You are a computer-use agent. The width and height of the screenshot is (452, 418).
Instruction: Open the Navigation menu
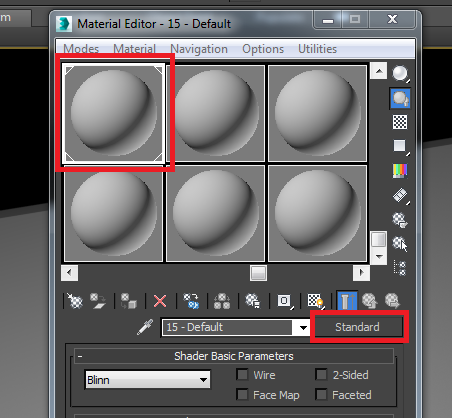(x=199, y=49)
